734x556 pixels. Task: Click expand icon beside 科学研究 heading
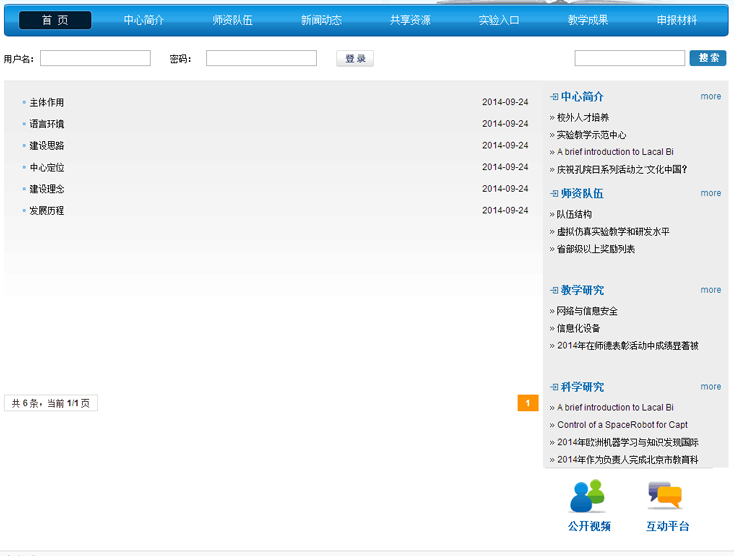click(554, 388)
